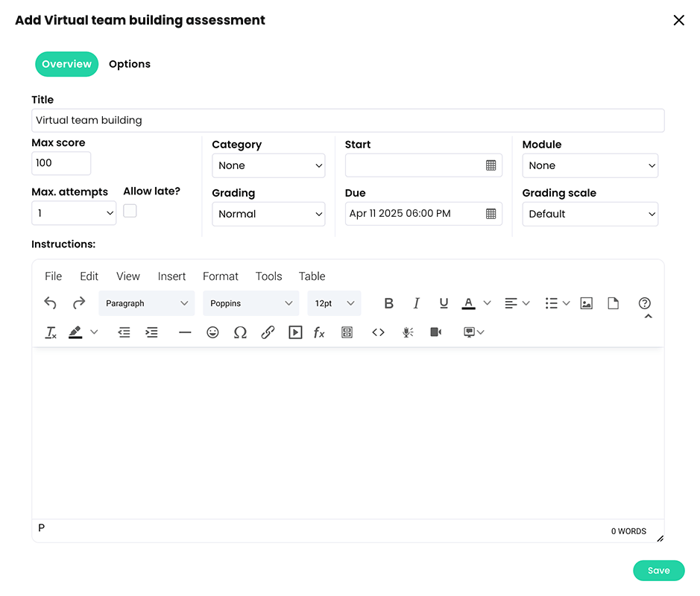The image size is (700, 596).
Task: Insert an image into the instructions
Action: click(x=586, y=303)
